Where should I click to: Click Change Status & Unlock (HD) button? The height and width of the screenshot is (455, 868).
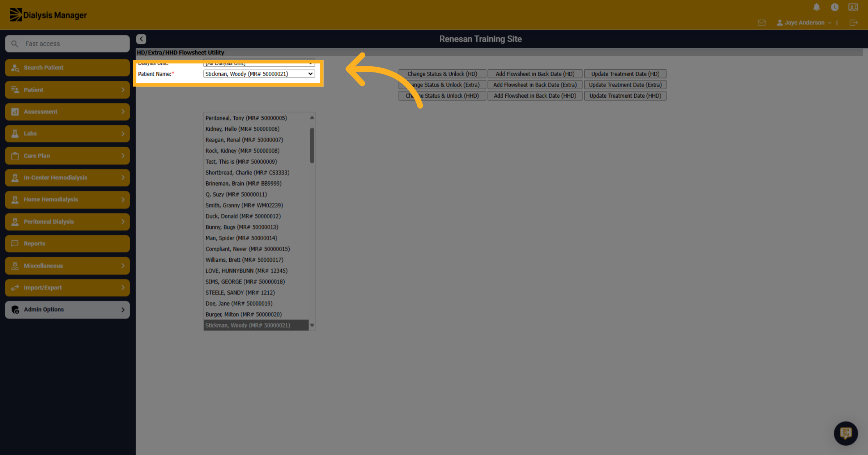point(442,74)
